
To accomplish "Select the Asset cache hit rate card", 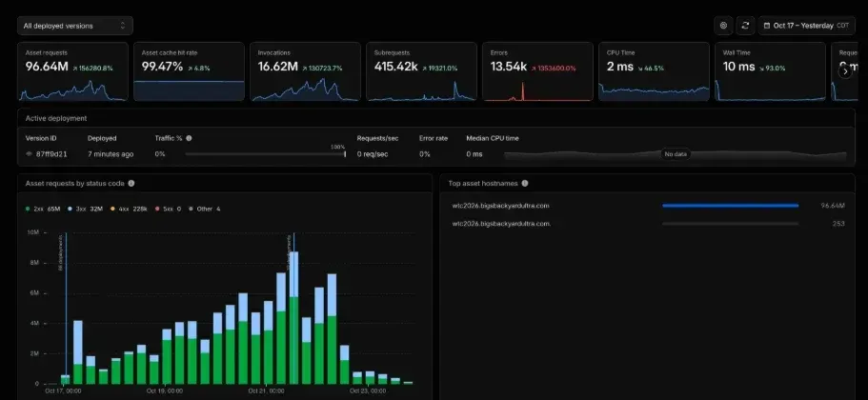I will [189, 71].
